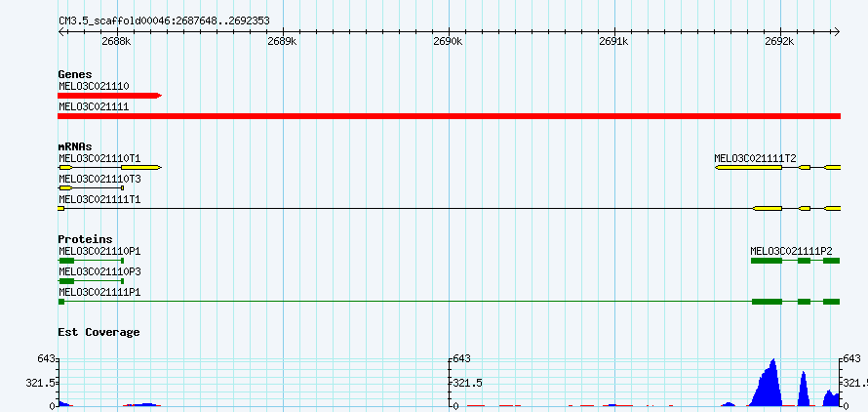
Task: Click the Genes track heading
Action: [75, 74]
